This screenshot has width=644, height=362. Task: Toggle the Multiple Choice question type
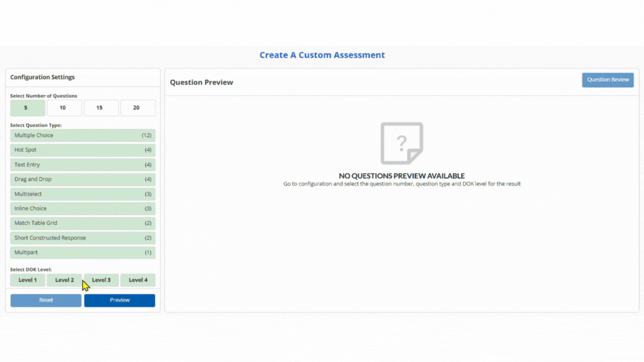pyautogui.click(x=83, y=135)
